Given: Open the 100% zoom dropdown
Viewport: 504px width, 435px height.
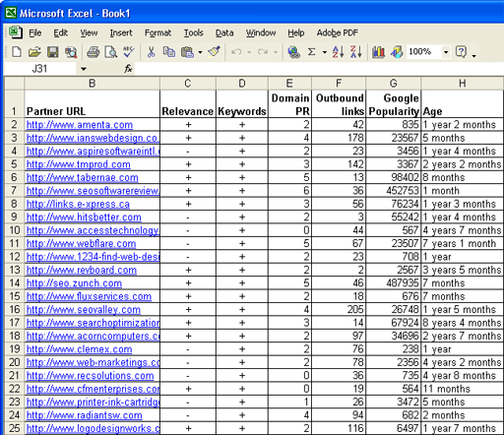Looking at the screenshot, I should pyautogui.click(x=446, y=52).
